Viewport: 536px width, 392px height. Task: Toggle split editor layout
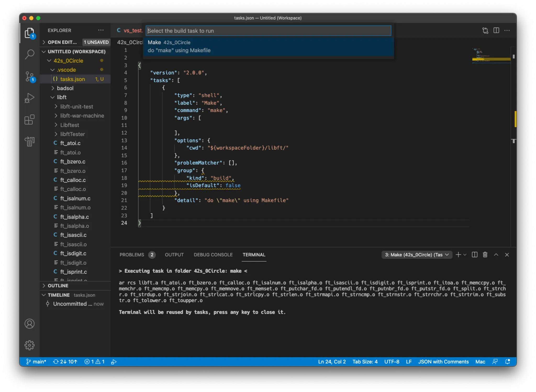click(496, 30)
